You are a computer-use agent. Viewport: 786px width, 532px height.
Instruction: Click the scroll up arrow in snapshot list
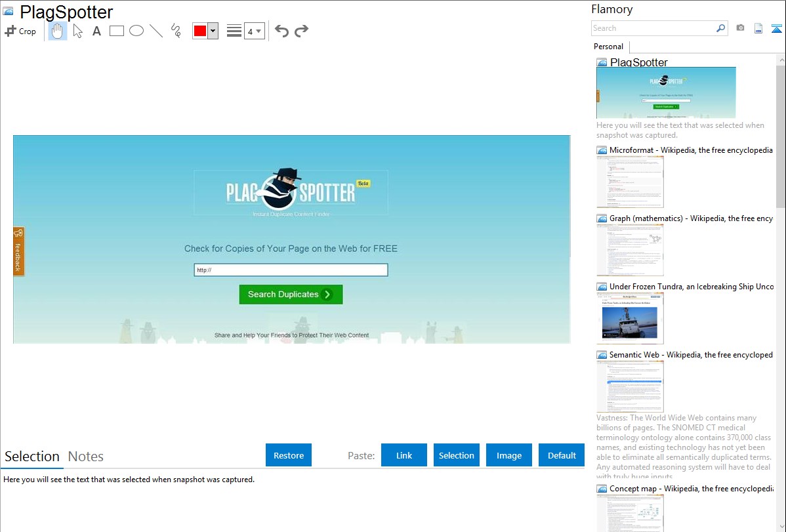(x=781, y=60)
